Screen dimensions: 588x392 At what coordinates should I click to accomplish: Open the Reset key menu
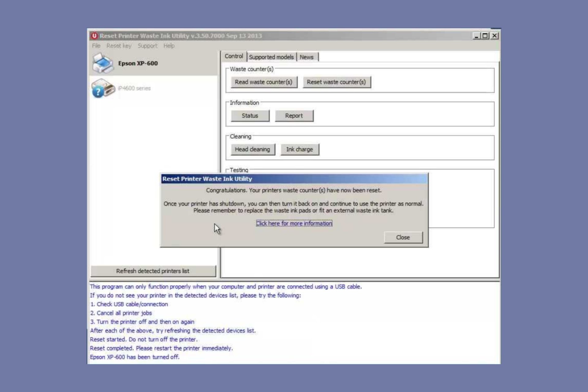[119, 46]
